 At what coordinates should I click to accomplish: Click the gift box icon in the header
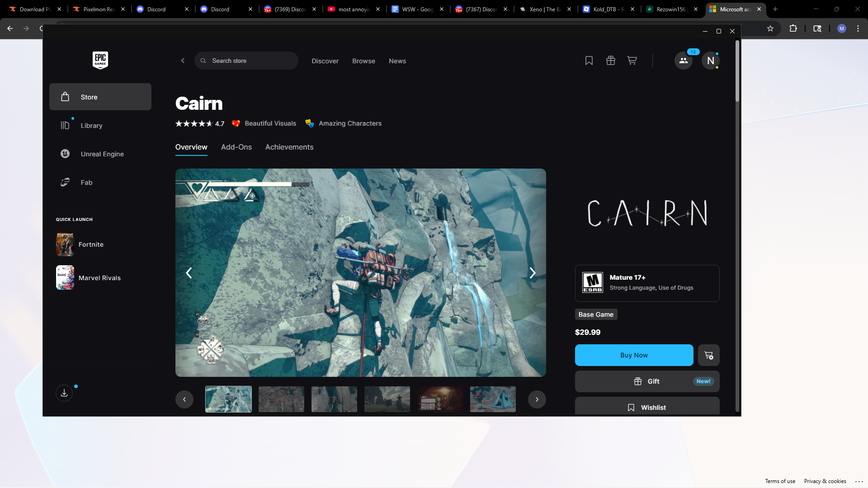tap(610, 61)
